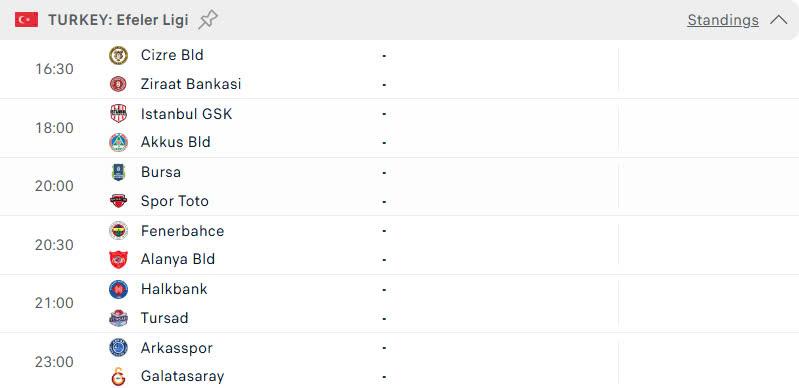Click the Alanya Bld team logo
The image size is (799, 388).
[118, 259]
